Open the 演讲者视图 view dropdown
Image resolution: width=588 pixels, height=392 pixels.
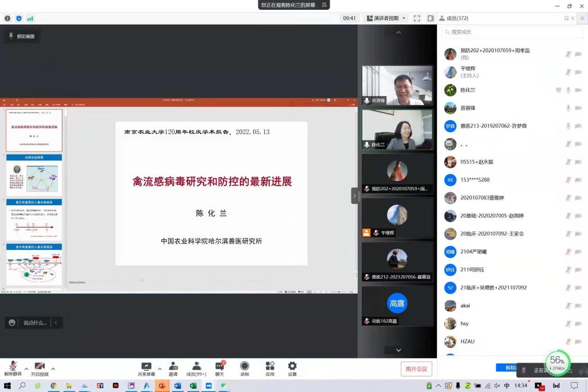pos(386,18)
